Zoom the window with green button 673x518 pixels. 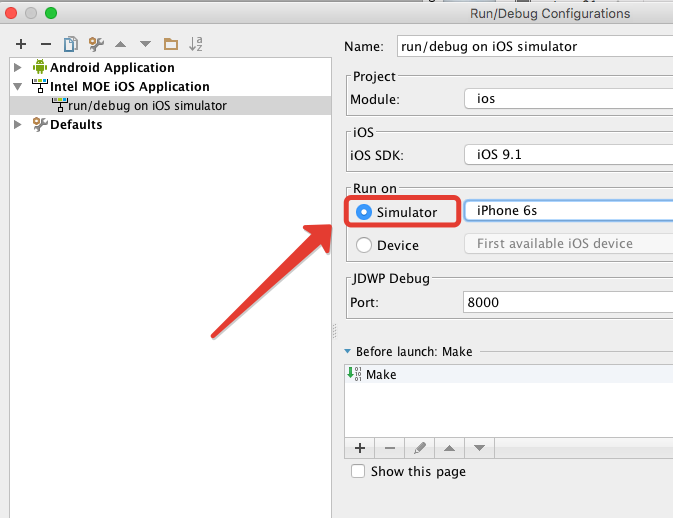coord(51,13)
